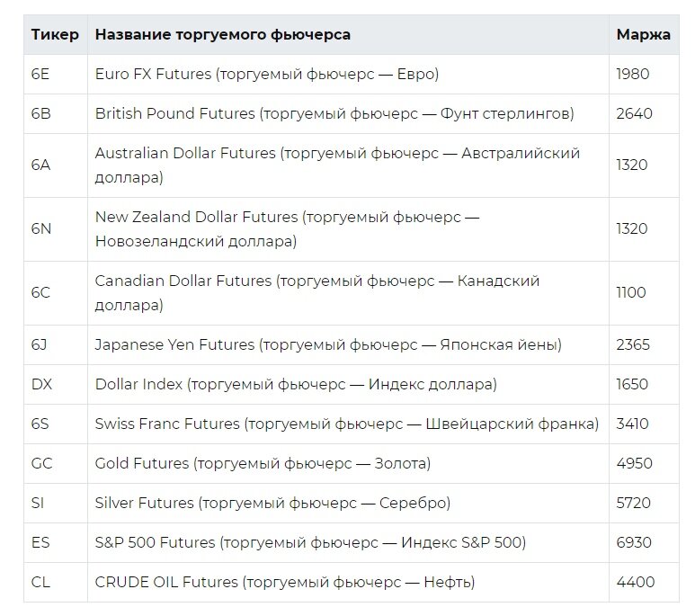695x616 pixels.
Task: Click the Swiss Franc Futures cell
Action: (x=347, y=424)
